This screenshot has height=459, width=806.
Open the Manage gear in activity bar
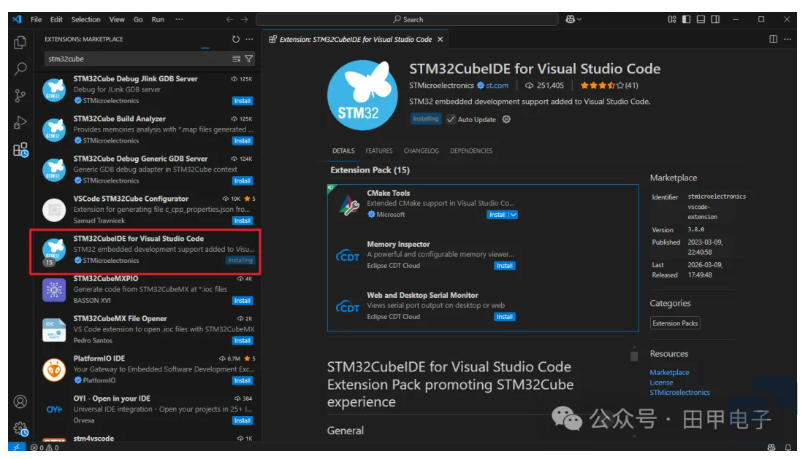(x=21, y=428)
